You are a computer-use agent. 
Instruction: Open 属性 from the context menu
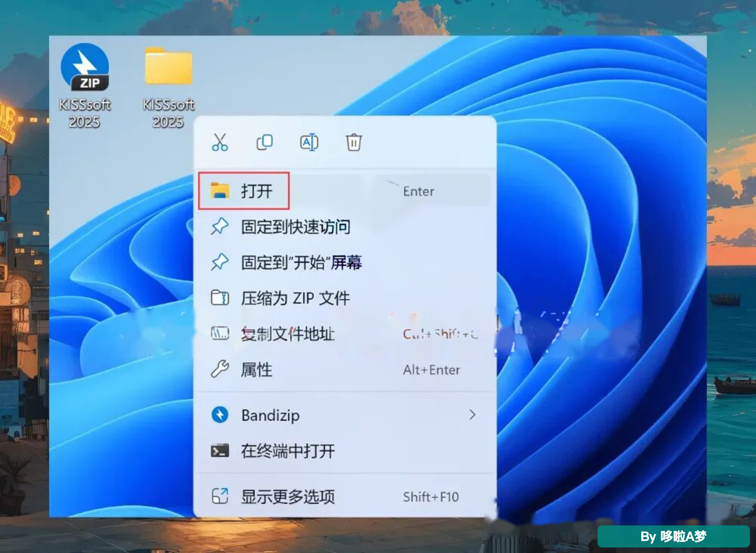(x=344, y=369)
